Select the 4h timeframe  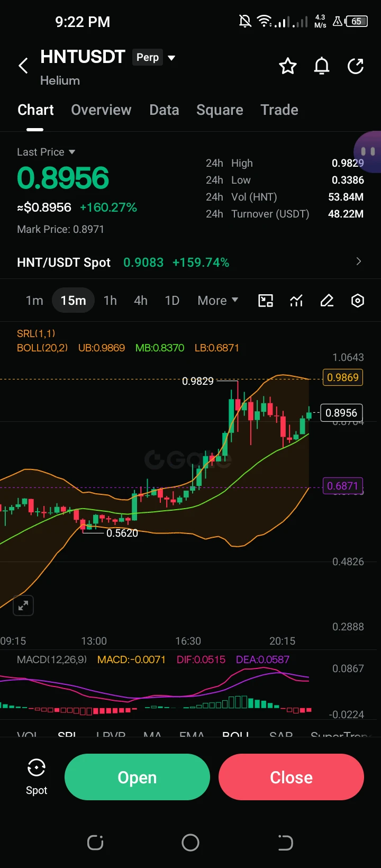pos(141,301)
